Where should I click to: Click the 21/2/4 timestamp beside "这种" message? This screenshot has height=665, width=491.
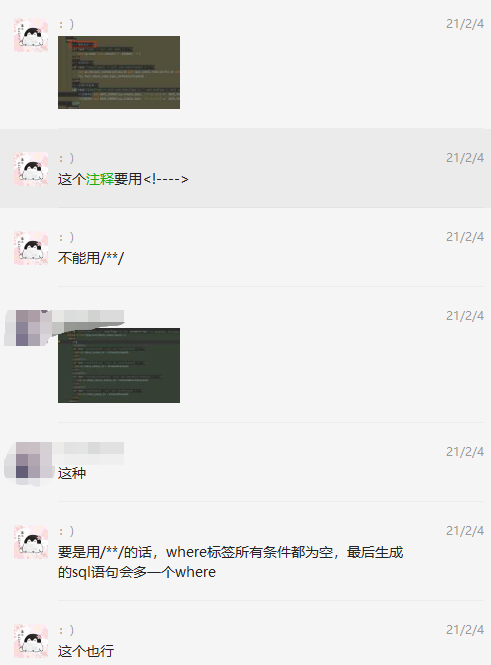click(465, 452)
